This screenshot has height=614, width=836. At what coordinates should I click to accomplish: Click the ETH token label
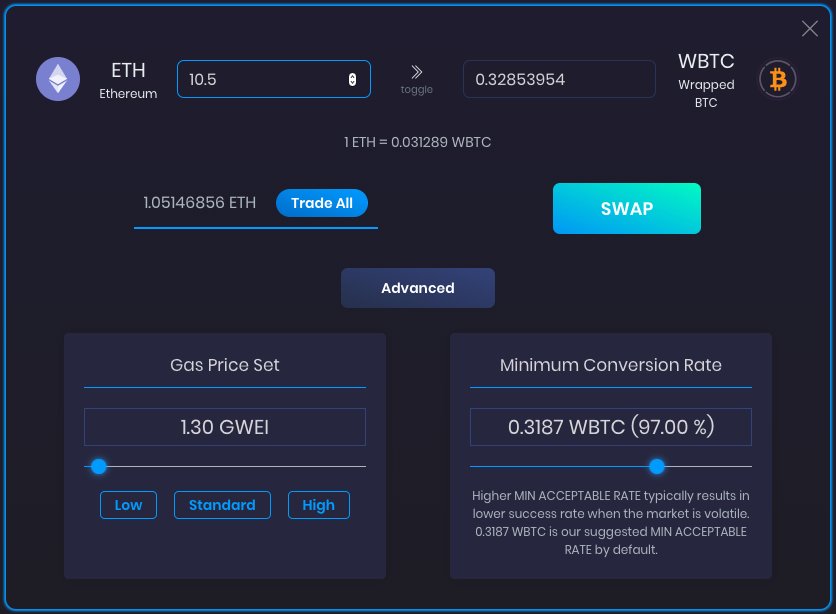(128, 70)
